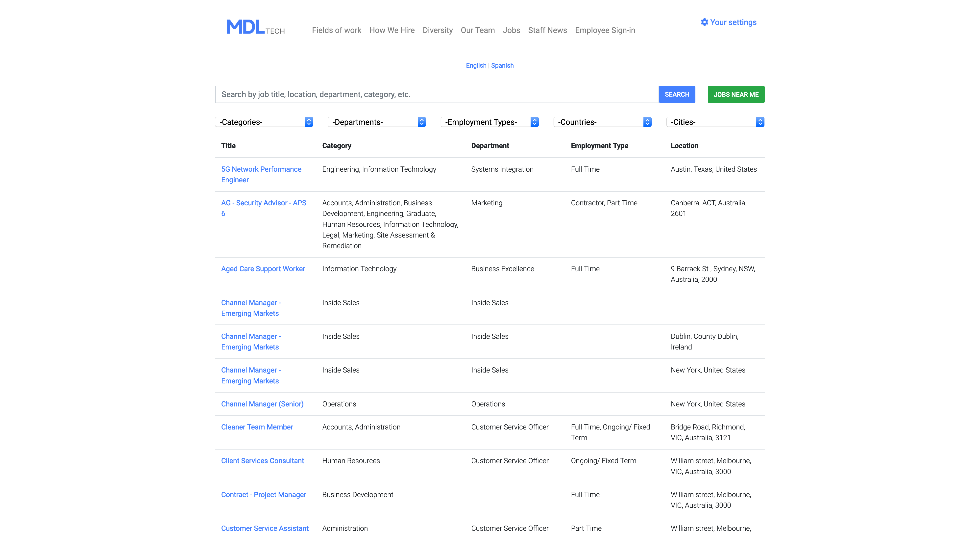This screenshot has width=980, height=535.
Task: Open the Departments dropdown
Action: tap(377, 122)
